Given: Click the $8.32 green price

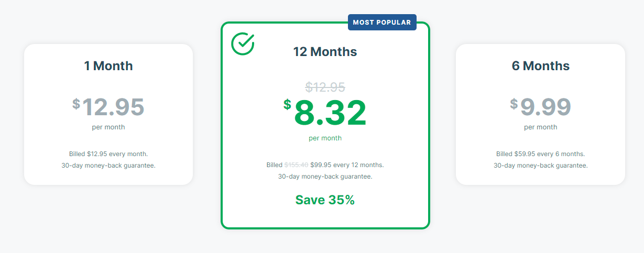Looking at the screenshot, I should [x=330, y=113].
